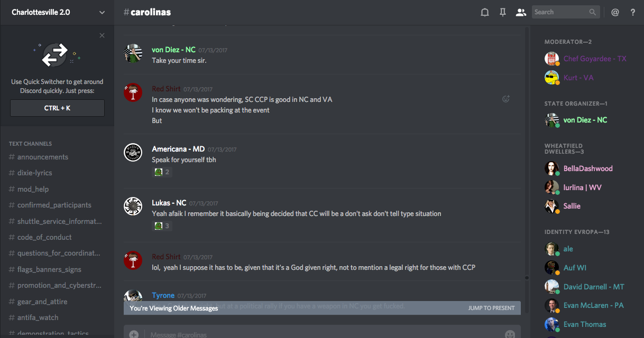The width and height of the screenshot is (644, 338).
Task: Toggle the member list icon
Action: (x=521, y=12)
